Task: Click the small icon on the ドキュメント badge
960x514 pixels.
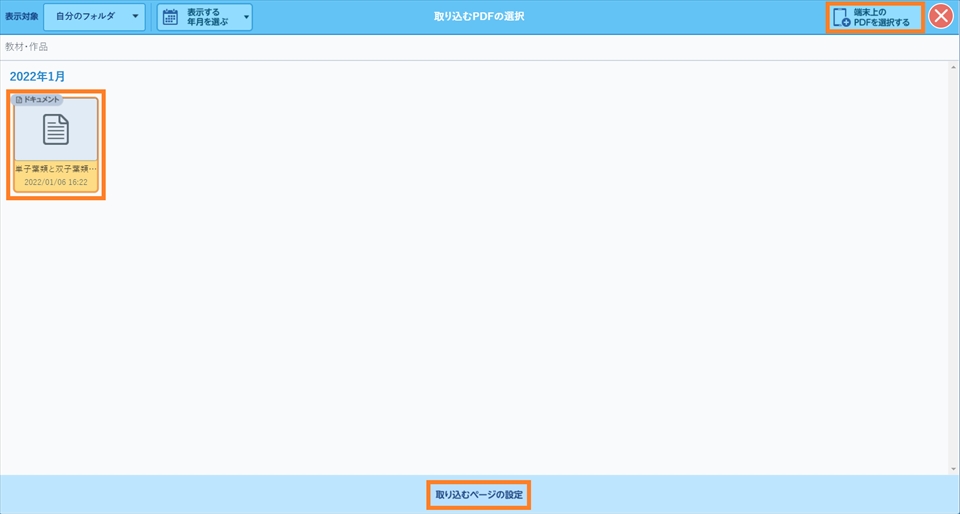Action: 19,100
